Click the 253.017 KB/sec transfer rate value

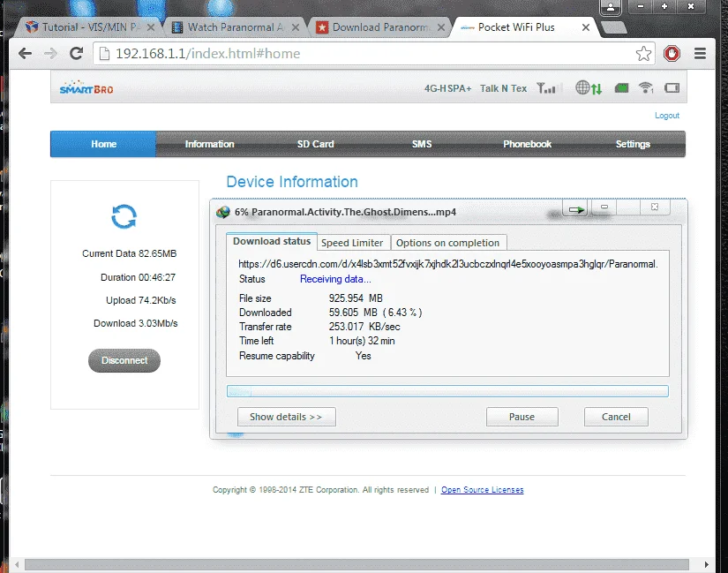364,327
